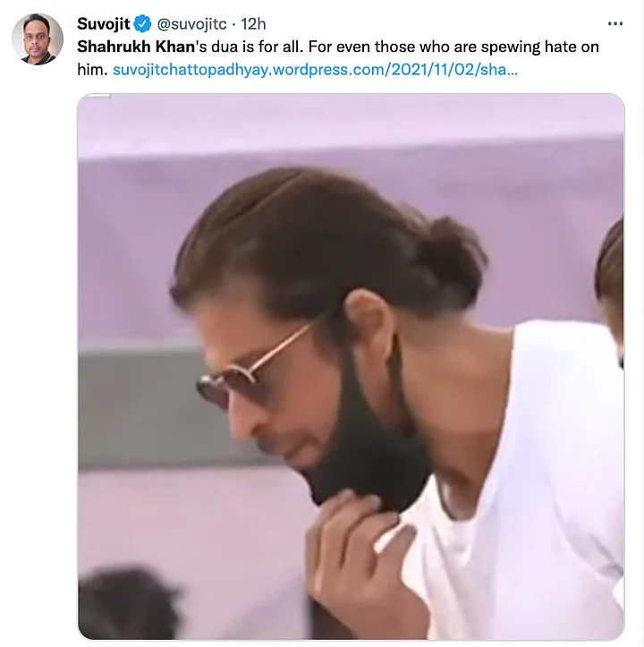
Task: Open the attached tweet photo
Action: pyautogui.click(x=351, y=367)
